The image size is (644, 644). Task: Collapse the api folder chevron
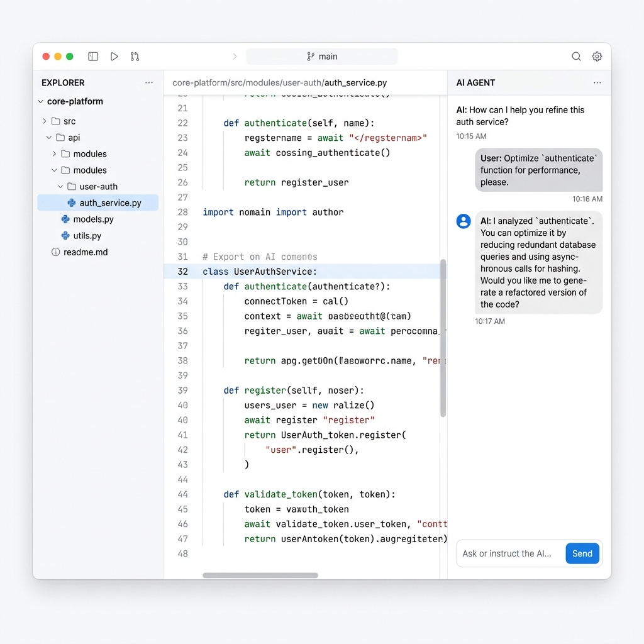tap(49, 138)
